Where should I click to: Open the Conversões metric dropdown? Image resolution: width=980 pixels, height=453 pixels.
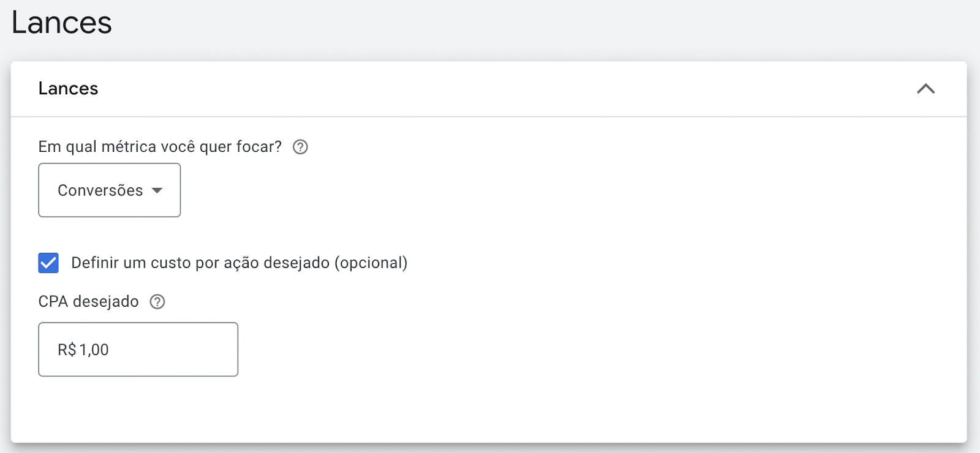tap(110, 190)
